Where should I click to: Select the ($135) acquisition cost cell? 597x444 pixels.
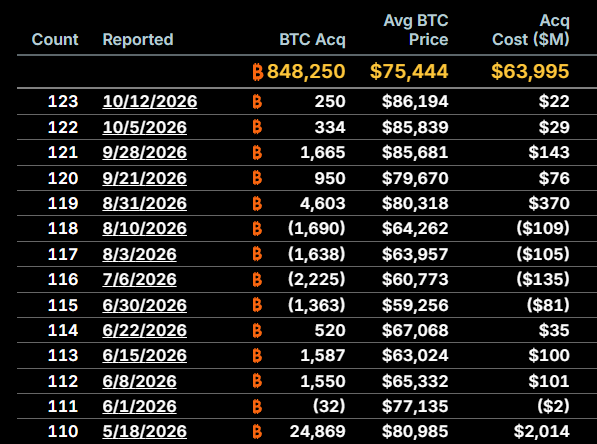click(x=543, y=279)
